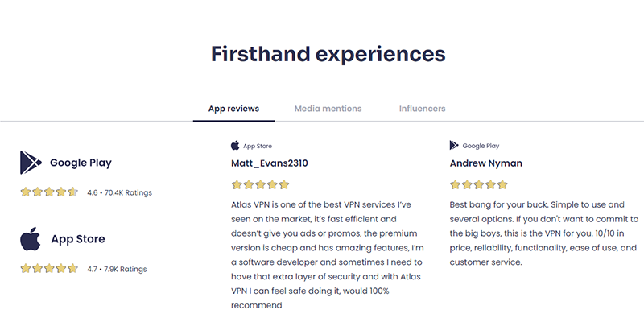
Task: Click Andrew Nyman's review paragraph
Action: click(544, 233)
